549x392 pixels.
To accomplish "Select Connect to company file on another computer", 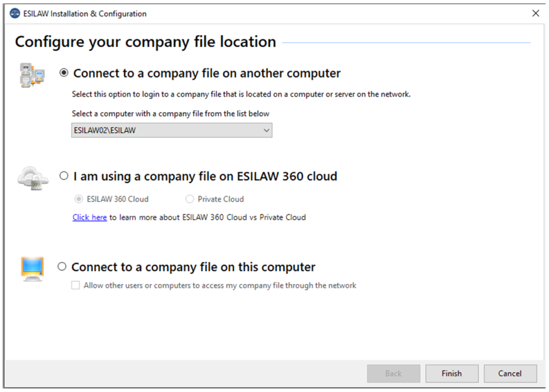I will (64, 73).
